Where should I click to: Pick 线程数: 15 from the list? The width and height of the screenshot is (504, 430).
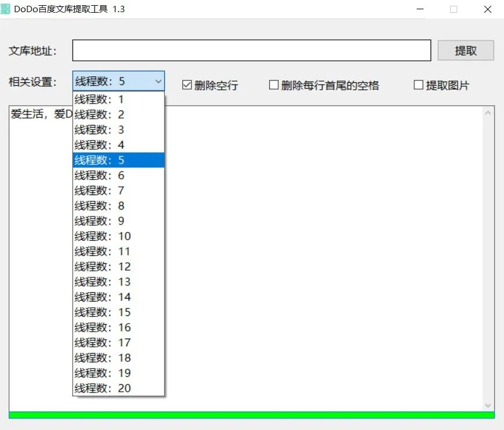point(118,312)
